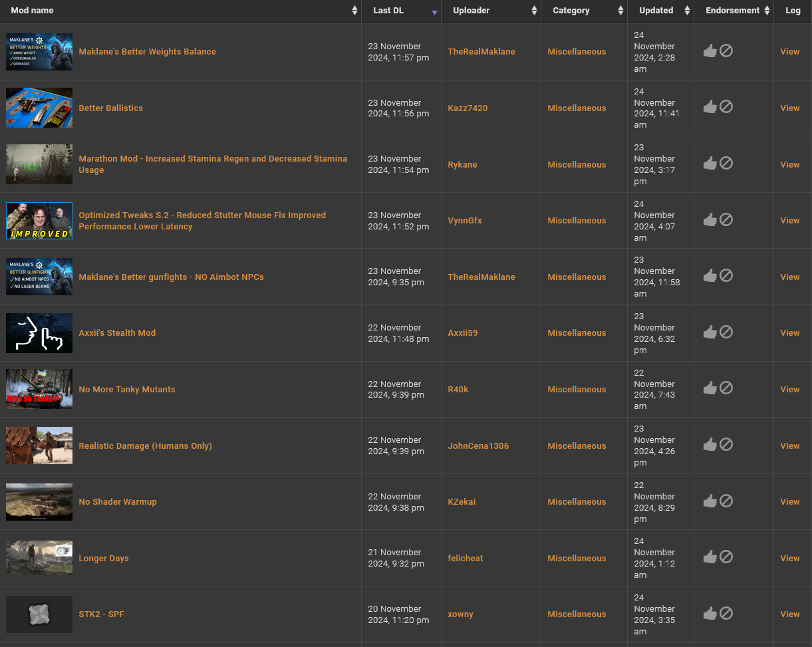
Task: View log for Maklane's Better gunfights
Action: 789,277
